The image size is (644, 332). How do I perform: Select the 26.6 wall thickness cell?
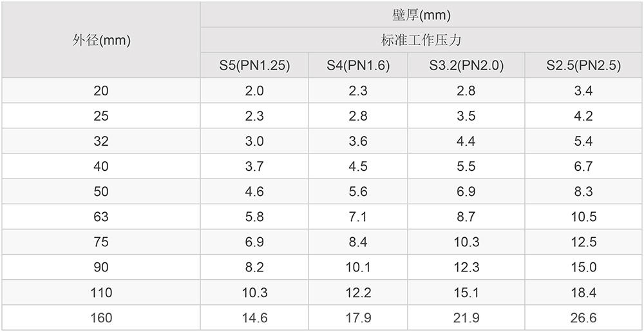click(x=583, y=318)
